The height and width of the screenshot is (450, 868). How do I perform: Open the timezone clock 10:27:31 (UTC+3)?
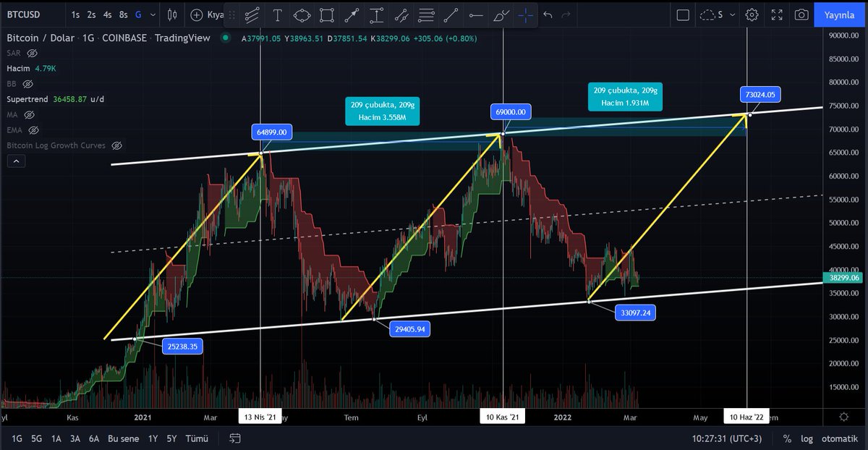pos(726,438)
